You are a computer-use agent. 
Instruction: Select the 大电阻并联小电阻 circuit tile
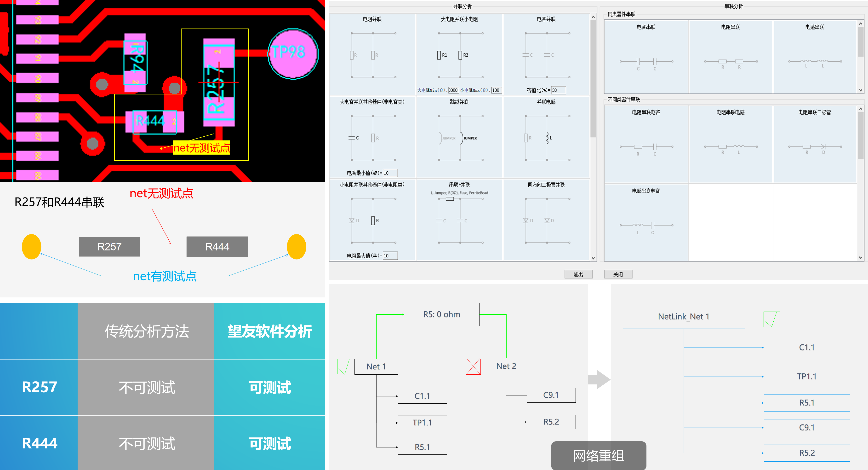coord(459,54)
